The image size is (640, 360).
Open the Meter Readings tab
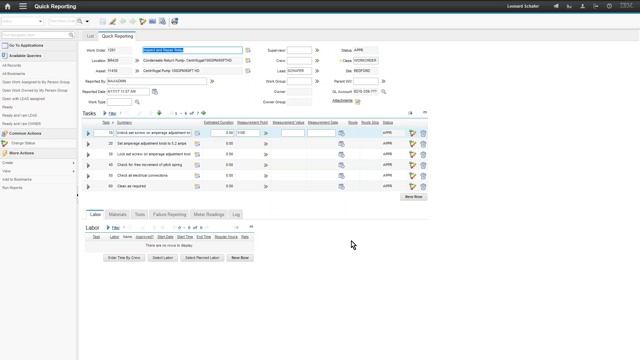(209, 214)
